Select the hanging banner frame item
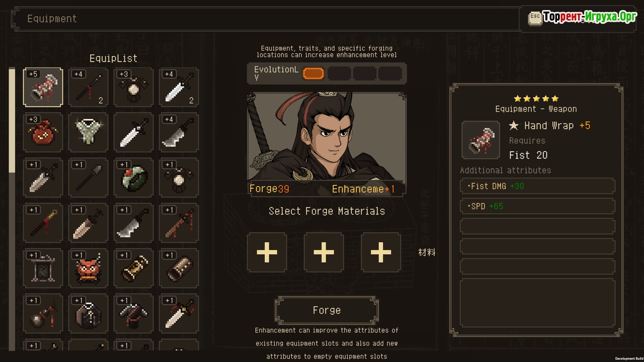The image size is (644, 362). 43,268
